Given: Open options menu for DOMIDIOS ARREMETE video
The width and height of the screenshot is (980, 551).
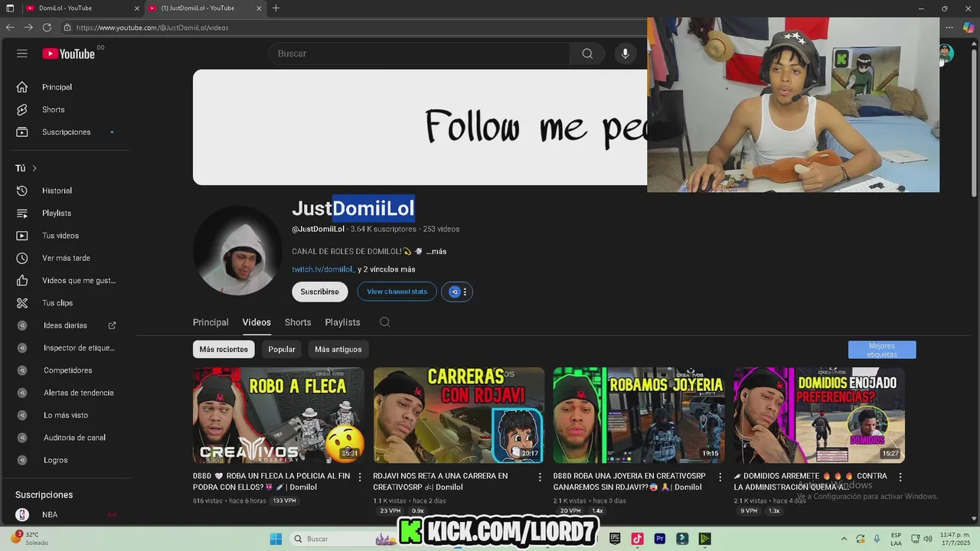Looking at the screenshot, I should pos(900,477).
